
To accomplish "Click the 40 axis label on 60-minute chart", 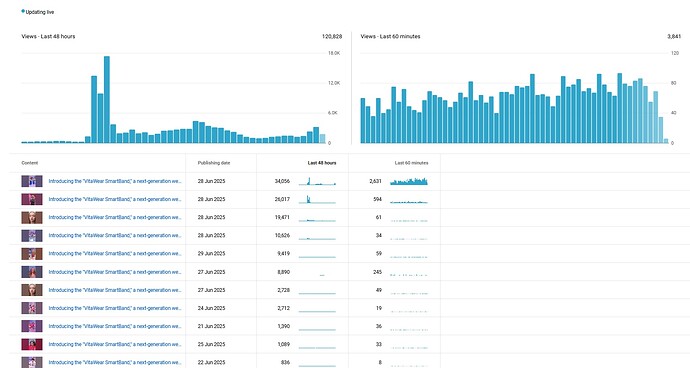I will pyautogui.click(x=673, y=113).
